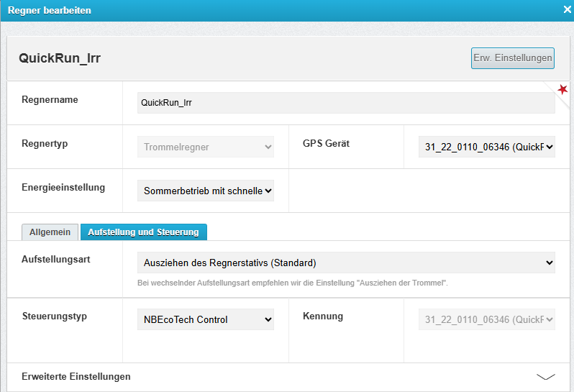This screenshot has height=392, width=574.
Task: Open the Aufstellungsart dropdown
Action: (345, 263)
